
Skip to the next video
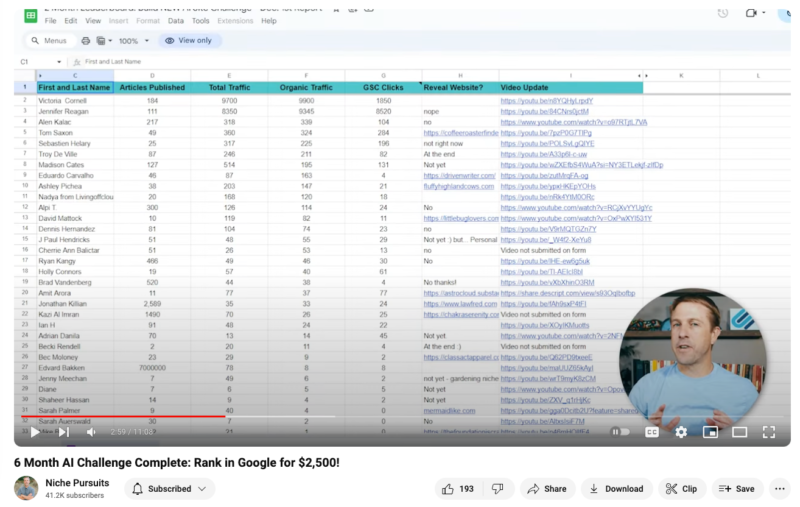pos(62,432)
